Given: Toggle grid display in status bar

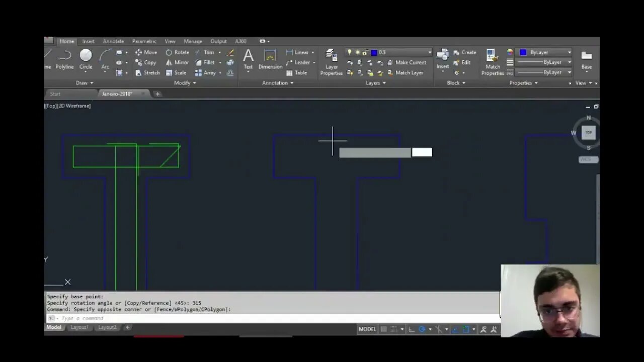Looking at the screenshot, I should [x=384, y=329].
